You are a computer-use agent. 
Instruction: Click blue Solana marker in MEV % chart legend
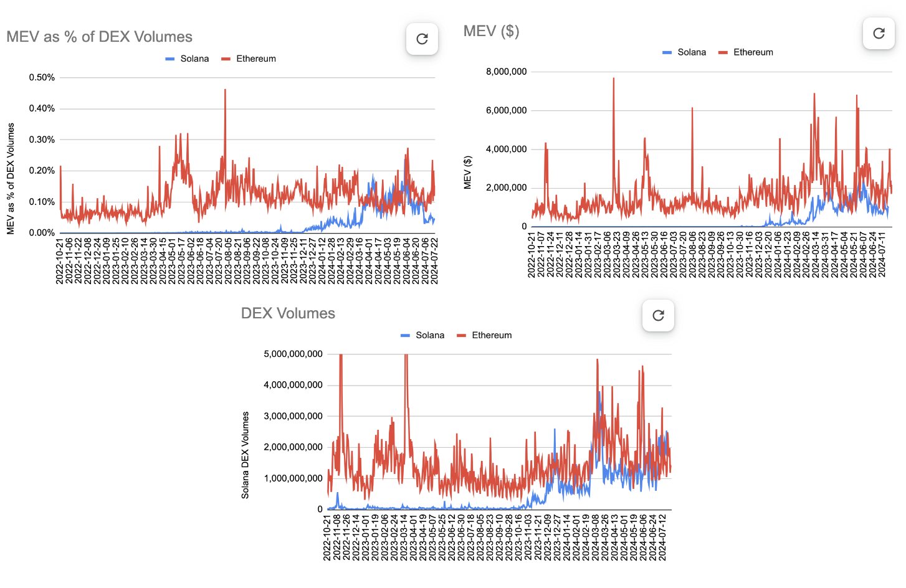tap(170, 59)
